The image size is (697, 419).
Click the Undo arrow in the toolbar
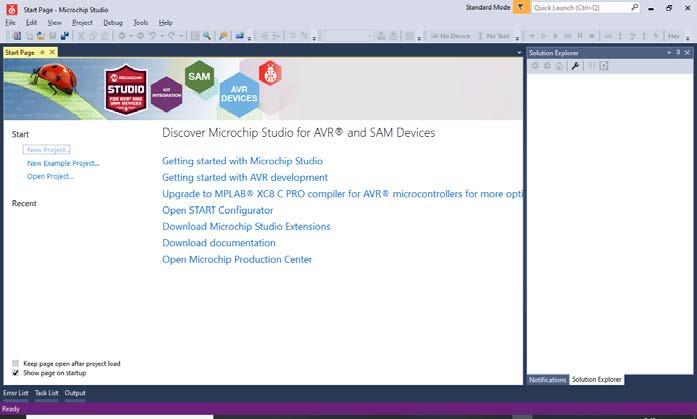[152, 36]
